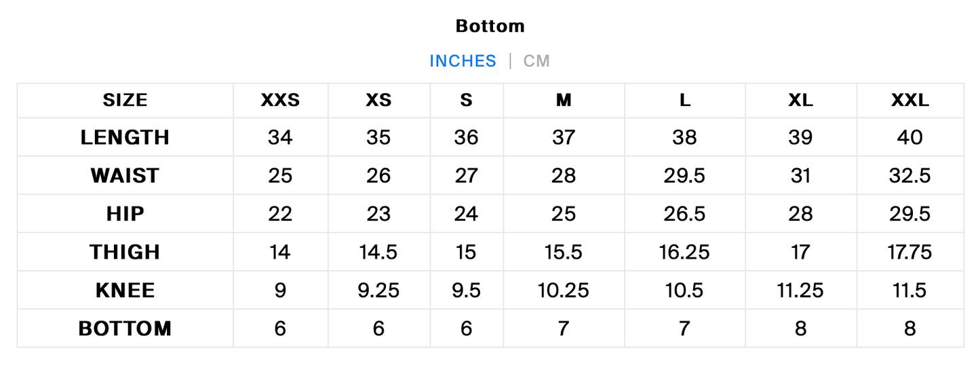Select the 40 length value for XXL
Viewport: 980px width, 383px height.
coord(909,137)
